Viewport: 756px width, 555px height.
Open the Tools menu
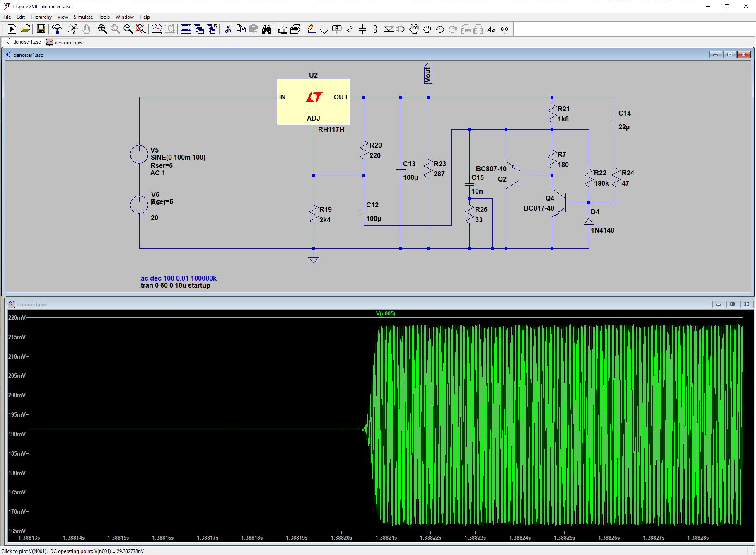pyautogui.click(x=104, y=17)
